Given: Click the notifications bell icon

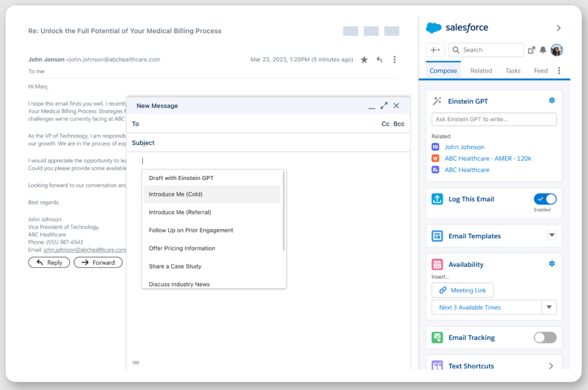Looking at the screenshot, I should (543, 49).
